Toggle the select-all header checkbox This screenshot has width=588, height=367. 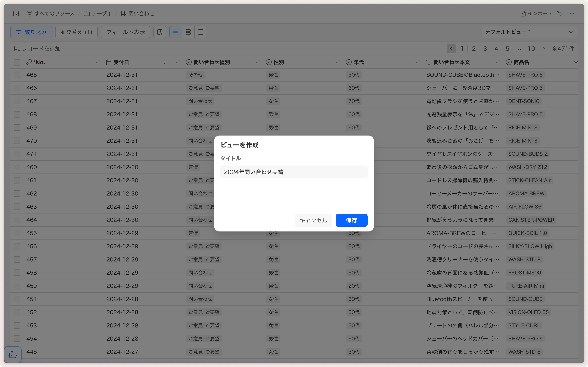(x=17, y=62)
